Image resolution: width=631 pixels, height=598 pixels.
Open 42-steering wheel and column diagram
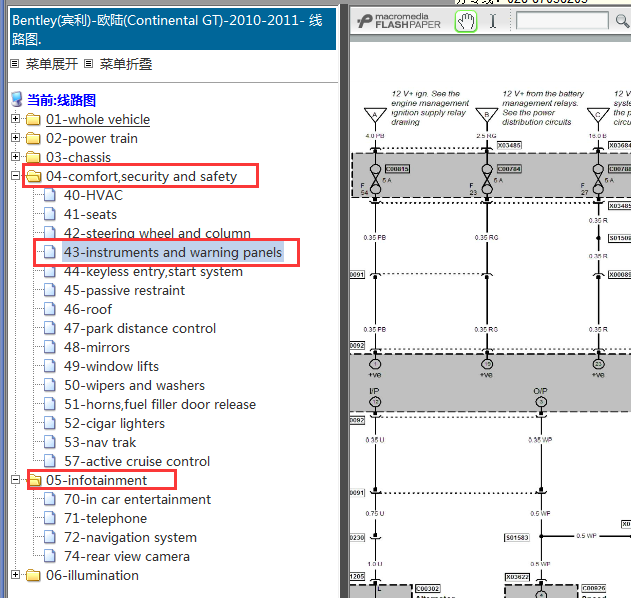(x=157, y=233)
